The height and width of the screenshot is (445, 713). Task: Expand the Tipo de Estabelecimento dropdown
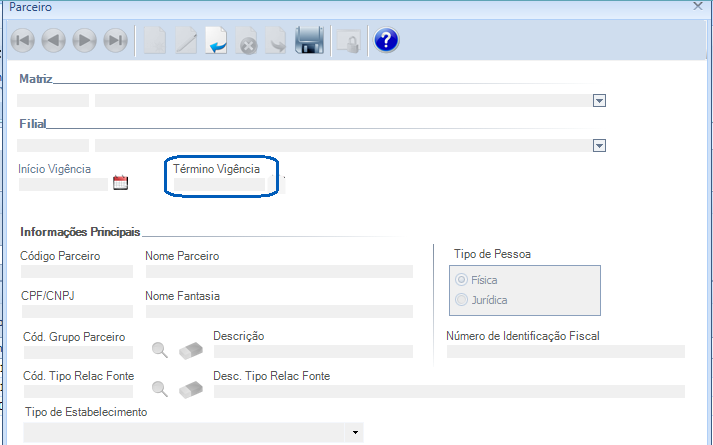(x=355, y=432)
